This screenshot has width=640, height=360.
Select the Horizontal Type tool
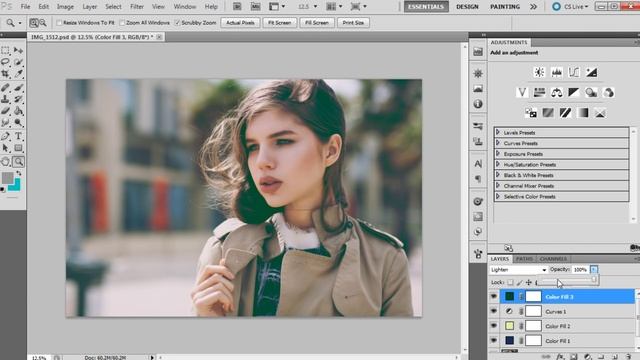pos(18,136)
